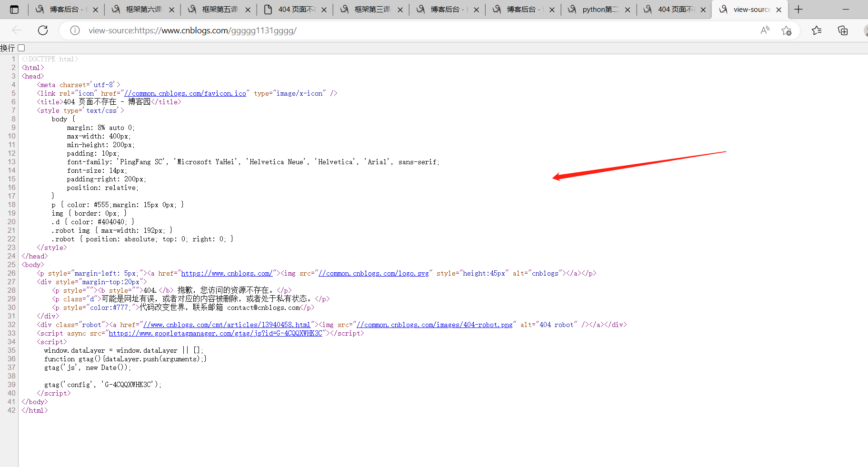This screenshot has width=868, height=467.
Task: Close the active view-source tab
Action: [x=779, y=10]
